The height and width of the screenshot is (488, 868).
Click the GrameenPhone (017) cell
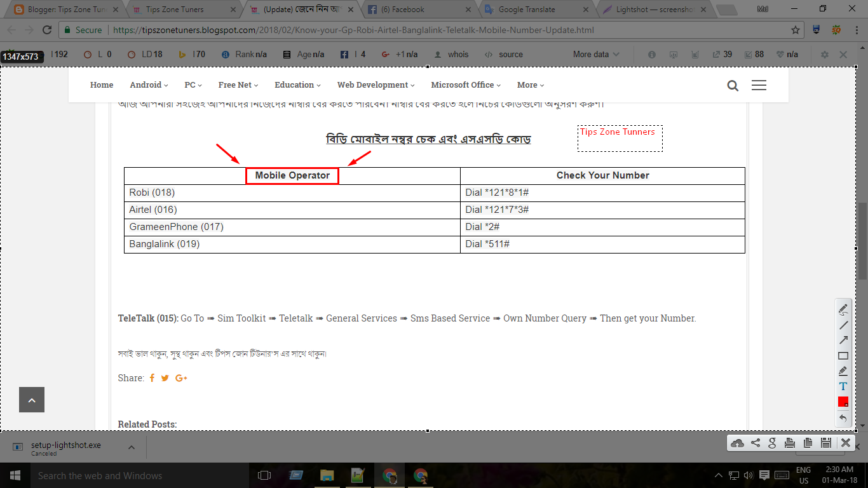pos(292,227)
